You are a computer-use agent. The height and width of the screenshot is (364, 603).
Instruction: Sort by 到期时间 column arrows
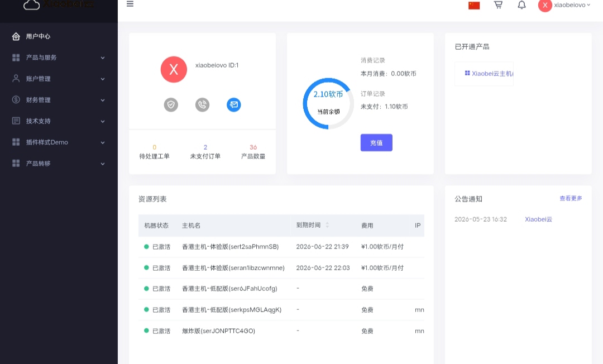327,225
